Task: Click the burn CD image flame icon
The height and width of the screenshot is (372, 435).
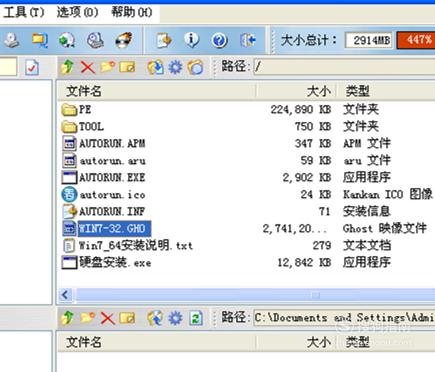Action: 124,40
